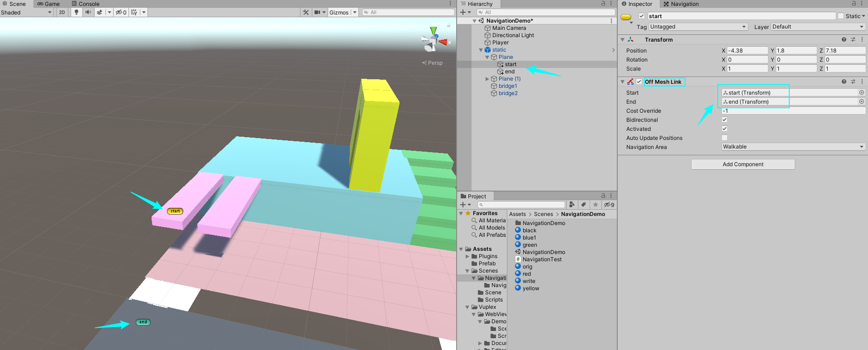The height and width of the screenshot is (350, 868).
Task: Open Transform component help reference
Action: (x=844, y=39)
